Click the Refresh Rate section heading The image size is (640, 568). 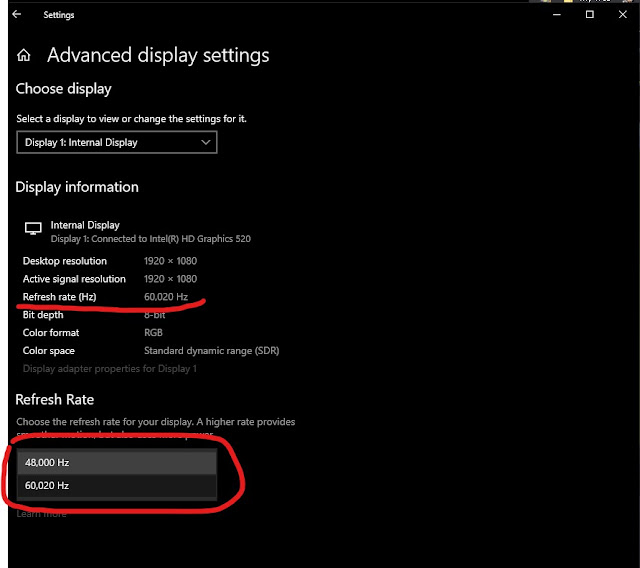pos(55,399)
